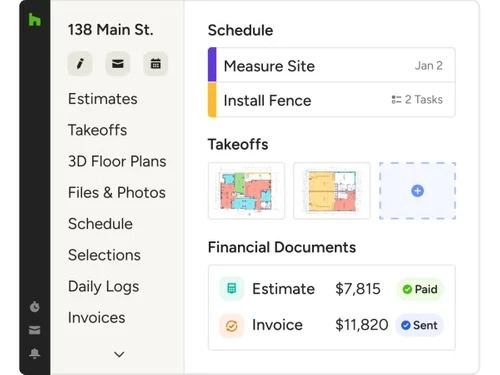
Task: Click the $11,820 invoice amount
Action: pyautogui.click(x=362, y=325)
